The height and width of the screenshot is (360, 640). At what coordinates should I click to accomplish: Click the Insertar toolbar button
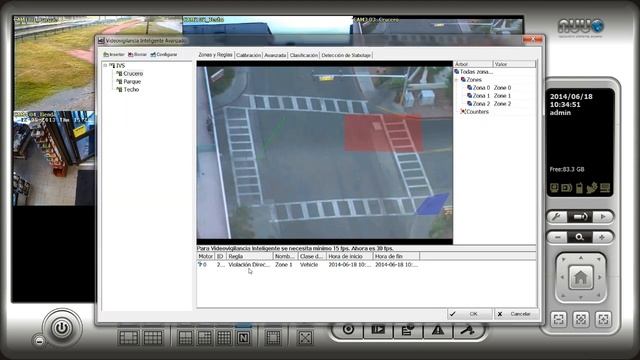pos(114,54)
